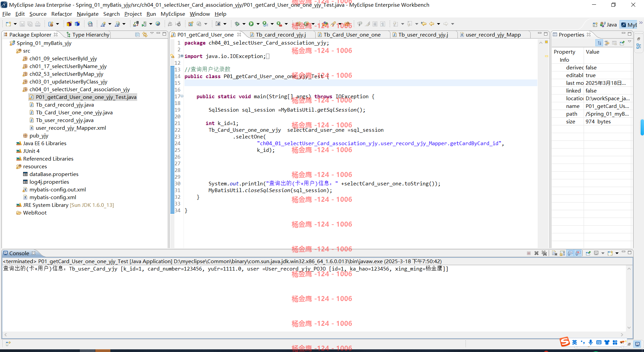
Task: Click Run Last Tool external tools icon
Action: click(x=279, y=24)
